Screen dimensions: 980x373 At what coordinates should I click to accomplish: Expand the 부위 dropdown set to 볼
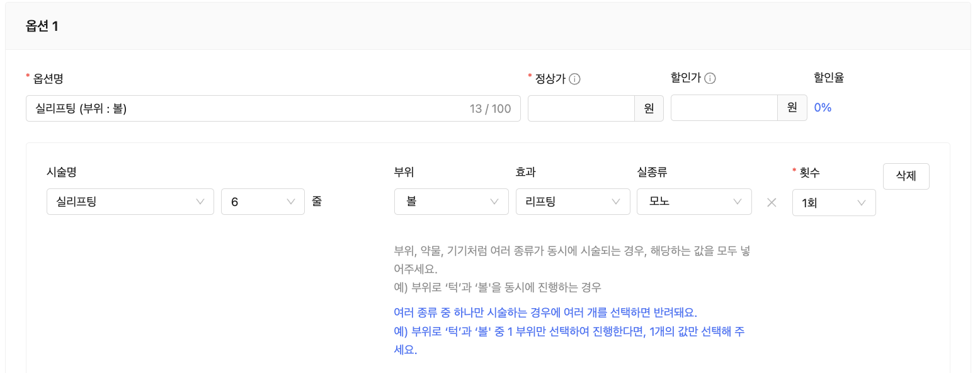(x=451, y=202)
